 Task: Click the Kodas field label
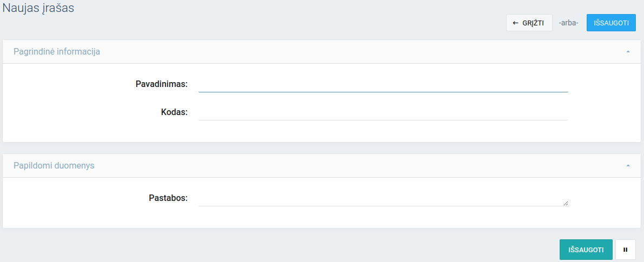pos(174,112)
